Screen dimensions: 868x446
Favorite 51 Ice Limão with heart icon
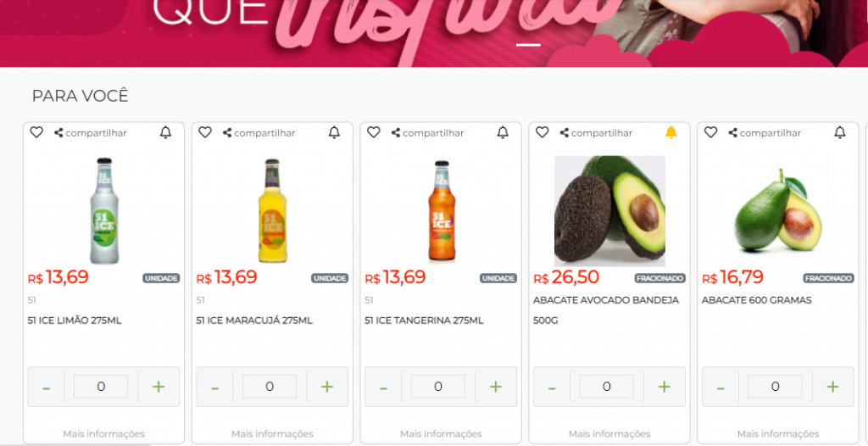click(36, 132)
